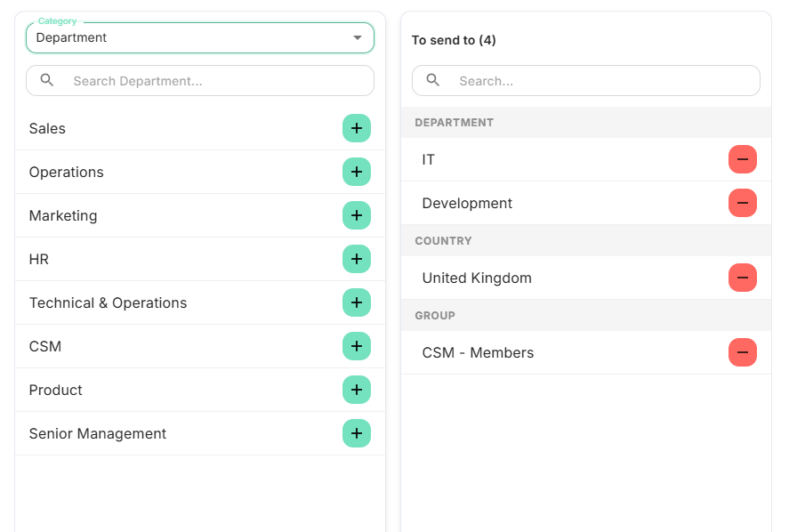Remove CSM - Members group

tap(743, 352)
